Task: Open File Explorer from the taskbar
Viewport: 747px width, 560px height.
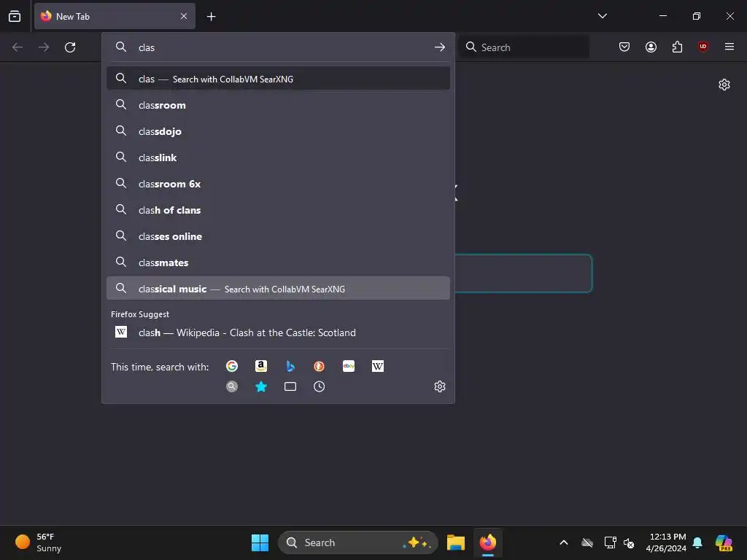Action: (456, 542)
